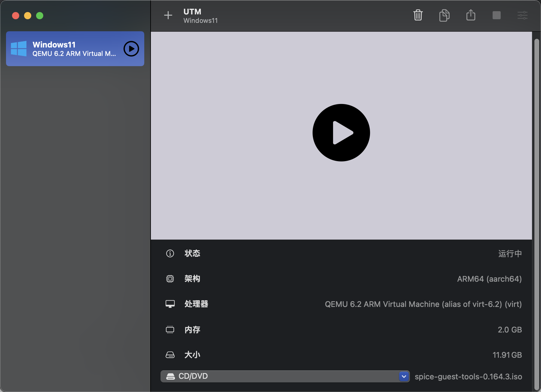
Task: Create a new virtual machine
Action: (x=168, y=15)
